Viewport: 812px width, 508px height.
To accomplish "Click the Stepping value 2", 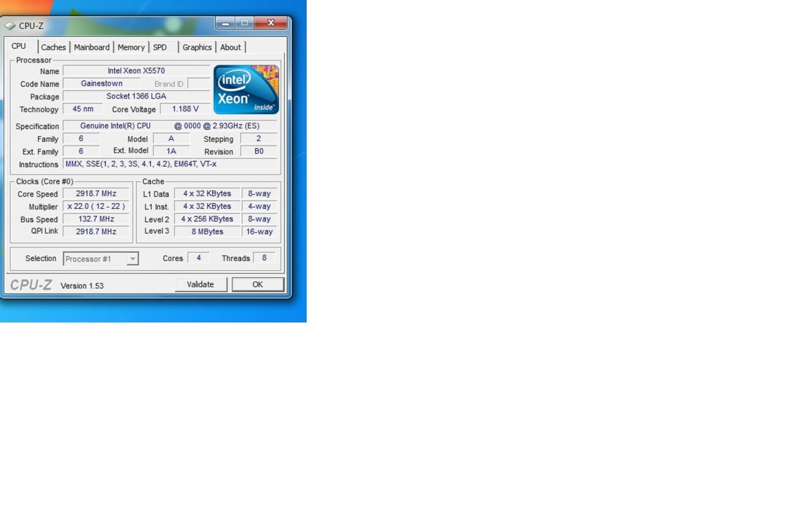I will pyautogui.click(x=259, y=139).
